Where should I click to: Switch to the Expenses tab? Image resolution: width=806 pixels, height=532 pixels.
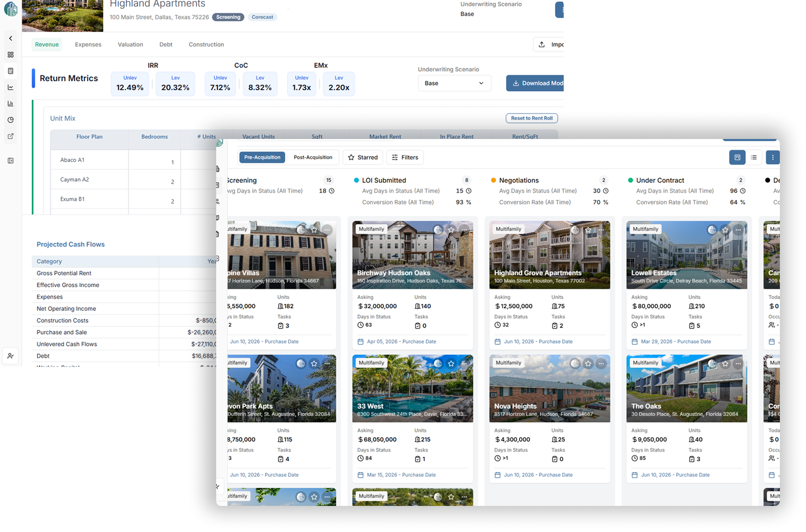click(x=88, y=44)
